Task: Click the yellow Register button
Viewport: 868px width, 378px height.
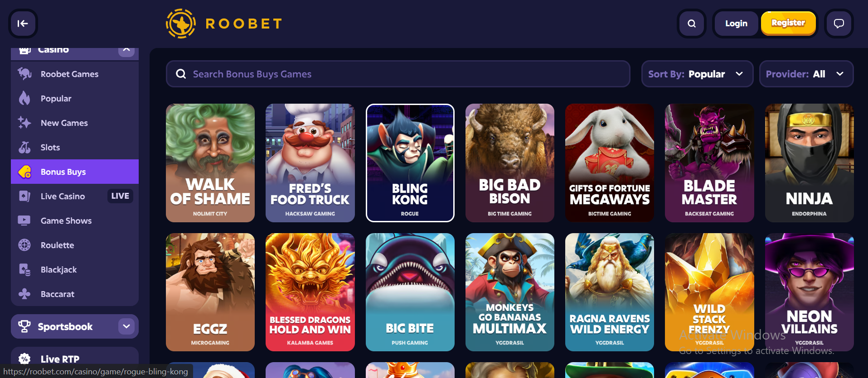Action: pos(788,23)
